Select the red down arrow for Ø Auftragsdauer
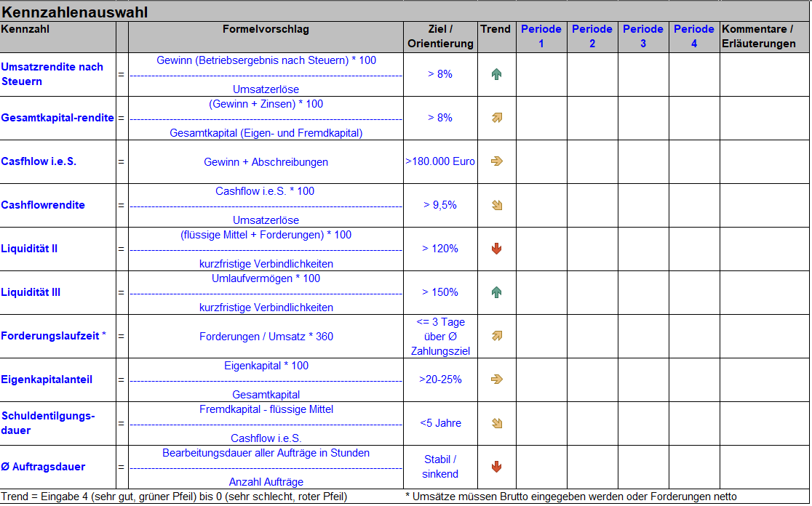 click(497, 467)
